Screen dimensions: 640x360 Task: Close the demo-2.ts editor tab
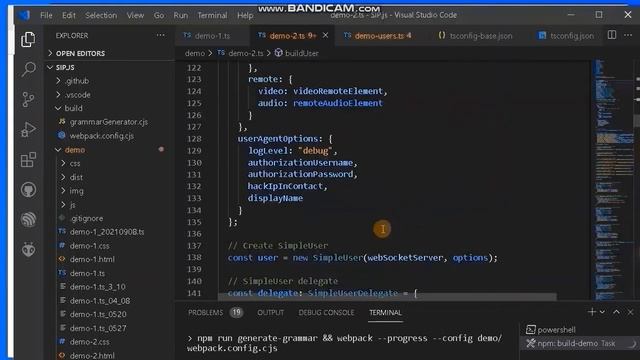point(325,36)
